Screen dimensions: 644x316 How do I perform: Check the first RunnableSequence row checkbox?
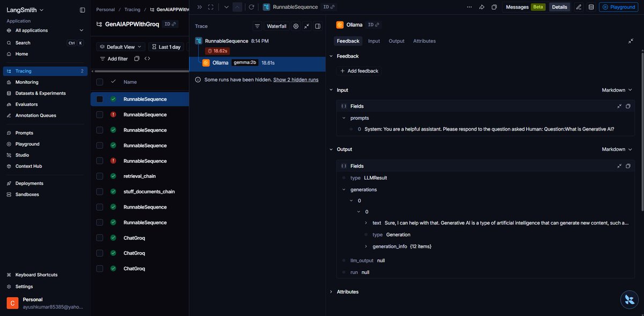click(99, 99)
